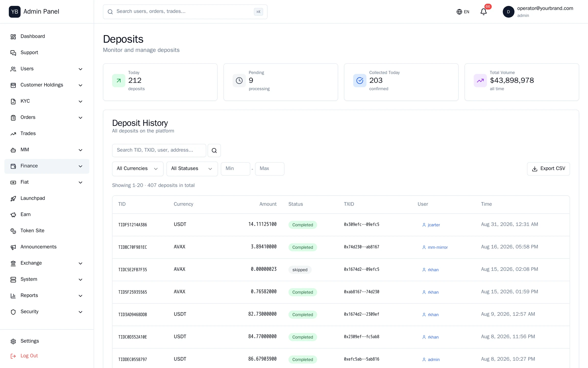
Task: Open the All Statuses dropdown
Action: click(192, 169)
